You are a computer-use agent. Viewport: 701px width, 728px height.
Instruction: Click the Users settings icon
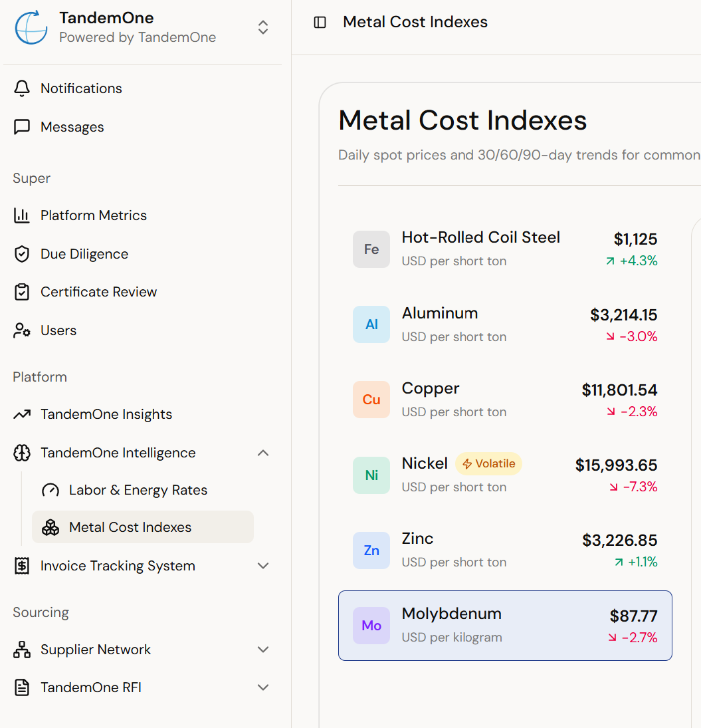point(22,330)
